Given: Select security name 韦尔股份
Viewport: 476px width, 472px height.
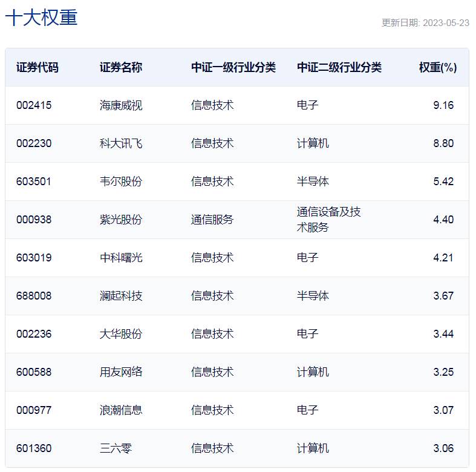Looking at the screenshot, I should (121, 182).
